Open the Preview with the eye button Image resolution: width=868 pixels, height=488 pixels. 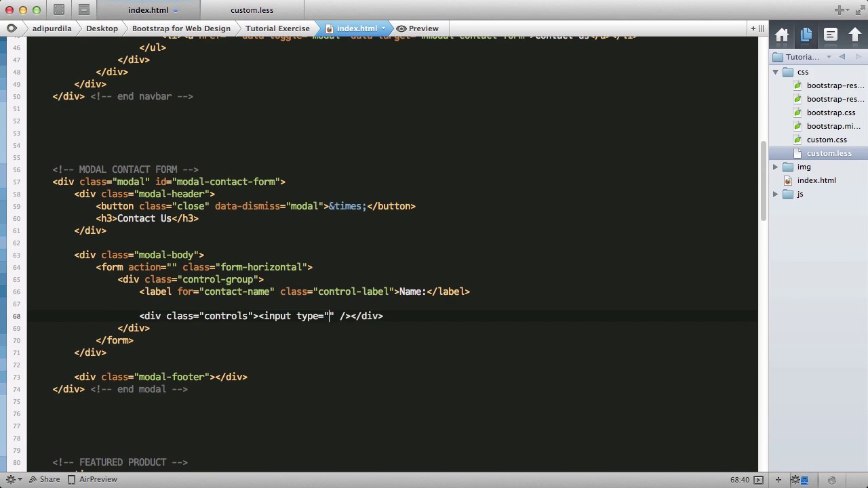click(x=418, y=28)
